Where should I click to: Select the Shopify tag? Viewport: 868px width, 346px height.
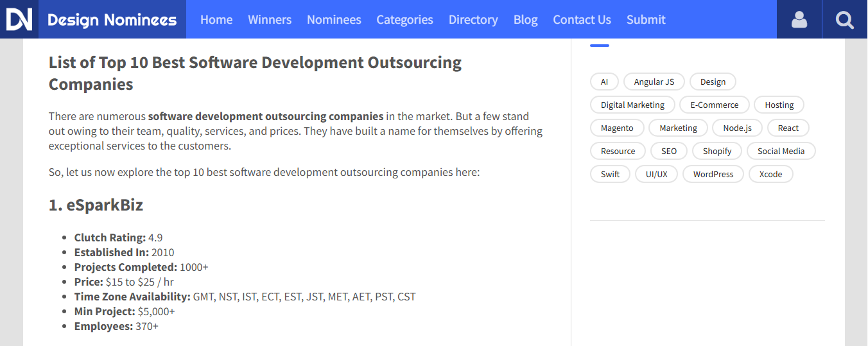(x=717, y=151)
